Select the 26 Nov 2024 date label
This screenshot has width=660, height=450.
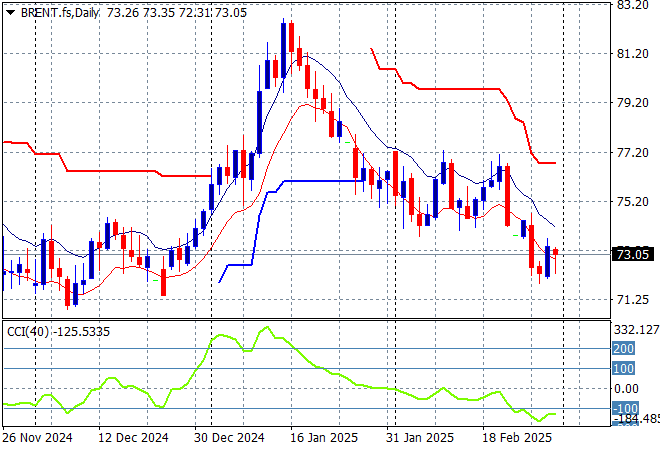(x=38, y=438)
